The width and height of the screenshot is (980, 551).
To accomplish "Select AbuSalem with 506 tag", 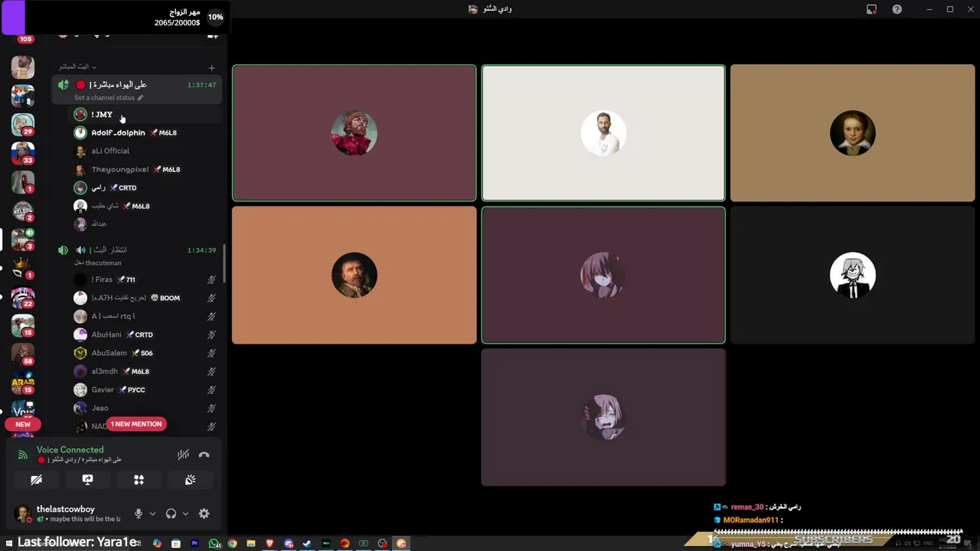I will [145, 353].
